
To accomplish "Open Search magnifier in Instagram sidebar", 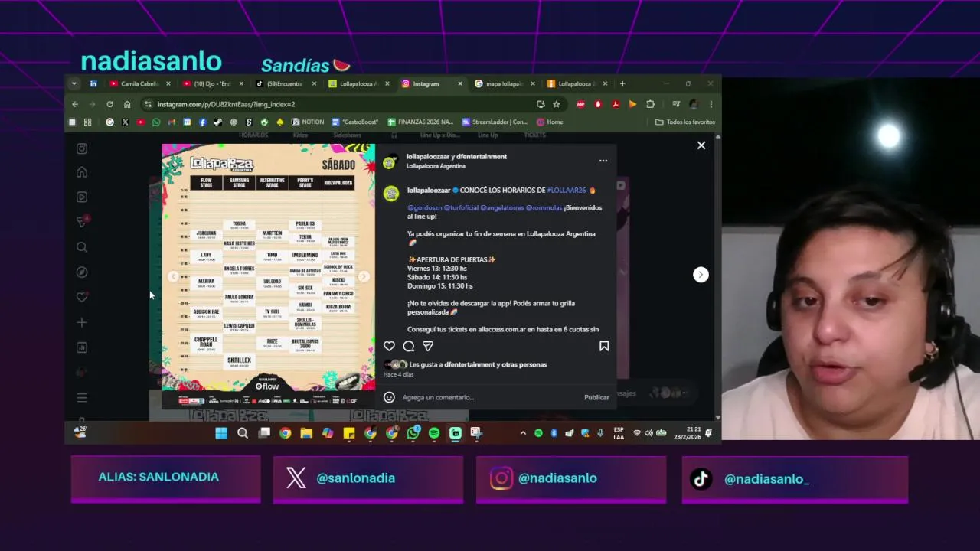I will tap(82, 247).
